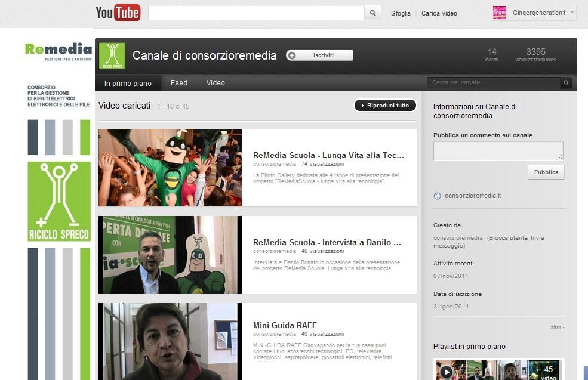The width and height of the screenshot is (588, 380).
Task: Click consorzioremedia uploader under Intervista a Danilo
Action: click(275, 251)
